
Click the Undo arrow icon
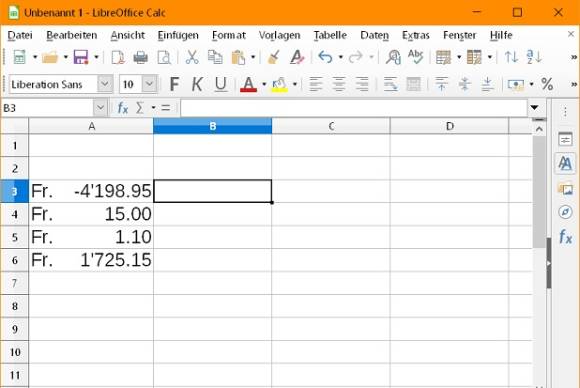[x=326, y=57]
